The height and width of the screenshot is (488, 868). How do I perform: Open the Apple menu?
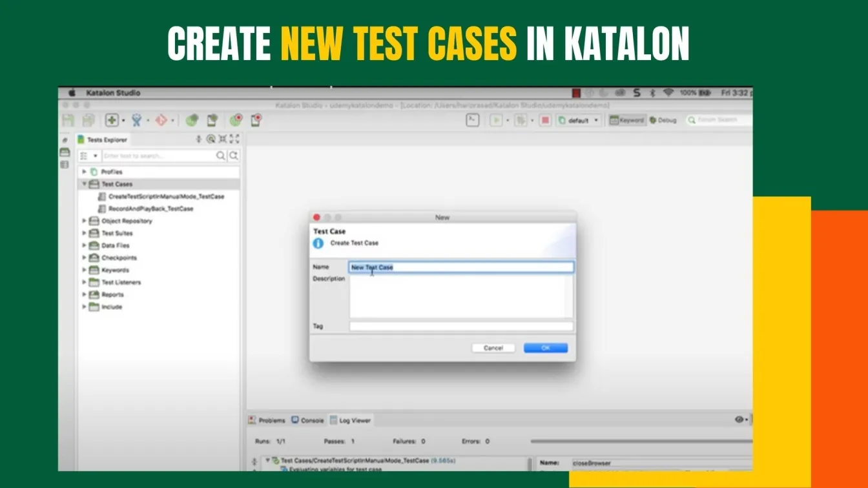click(72, 92)
